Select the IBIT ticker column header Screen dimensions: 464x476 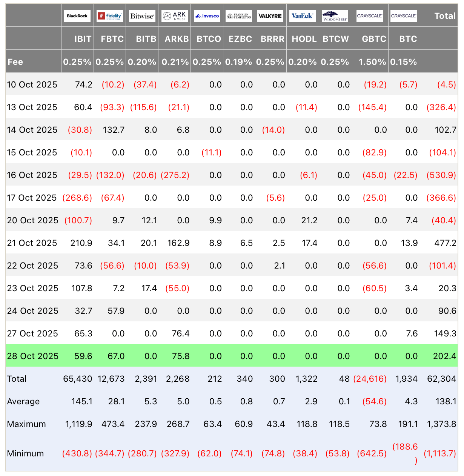click(x=83, y=39)
